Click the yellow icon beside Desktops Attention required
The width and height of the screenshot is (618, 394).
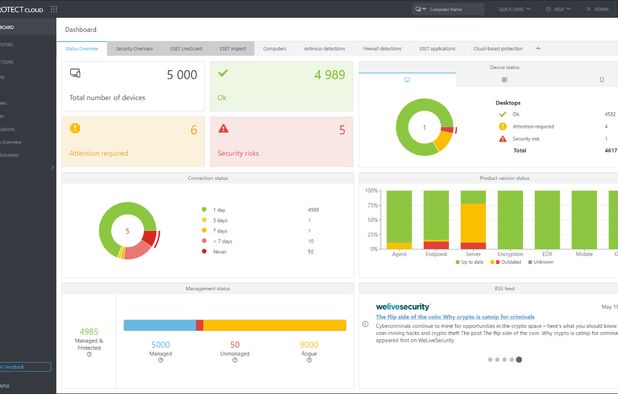(503, 126)
